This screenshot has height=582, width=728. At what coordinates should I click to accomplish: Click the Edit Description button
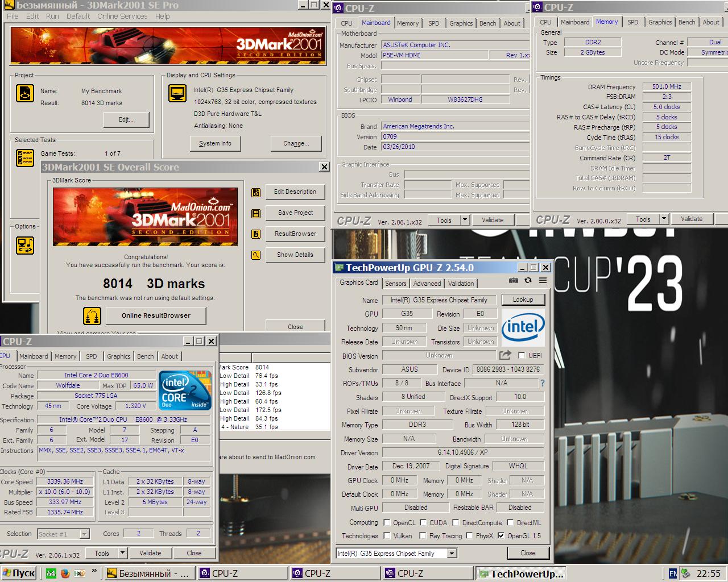click(295, 192)
